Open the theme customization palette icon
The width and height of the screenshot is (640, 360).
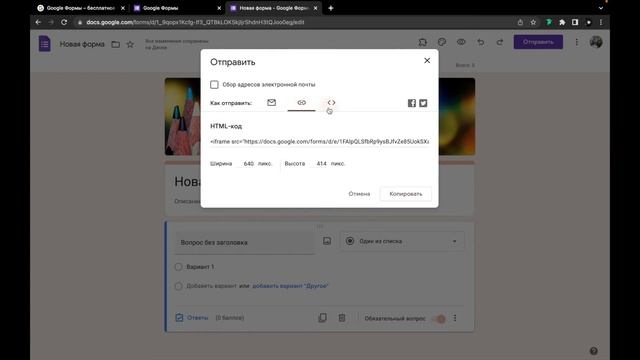(442, 42)
